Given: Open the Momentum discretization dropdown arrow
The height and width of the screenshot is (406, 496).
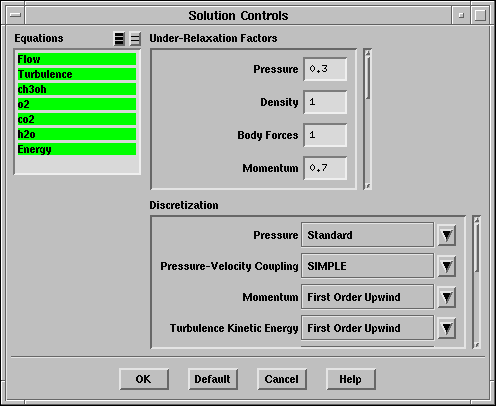Looking at the screenshot, I should point(447,297).
